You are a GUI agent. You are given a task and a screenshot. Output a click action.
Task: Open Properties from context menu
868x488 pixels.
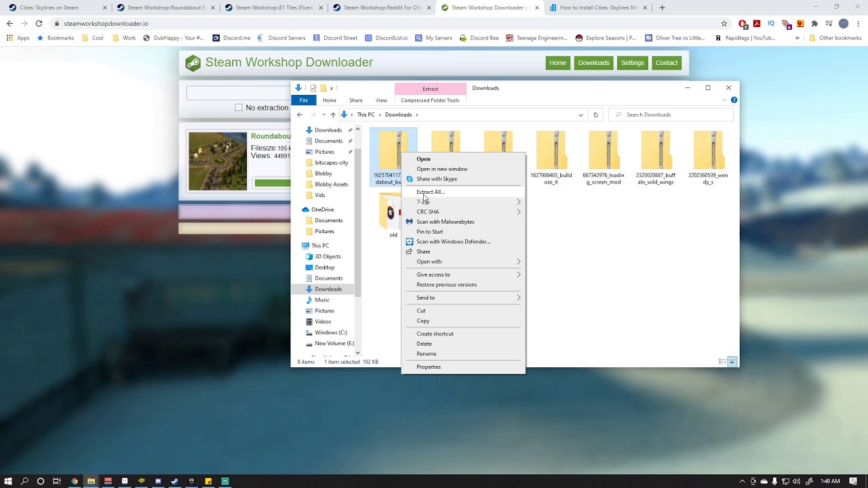429,367
